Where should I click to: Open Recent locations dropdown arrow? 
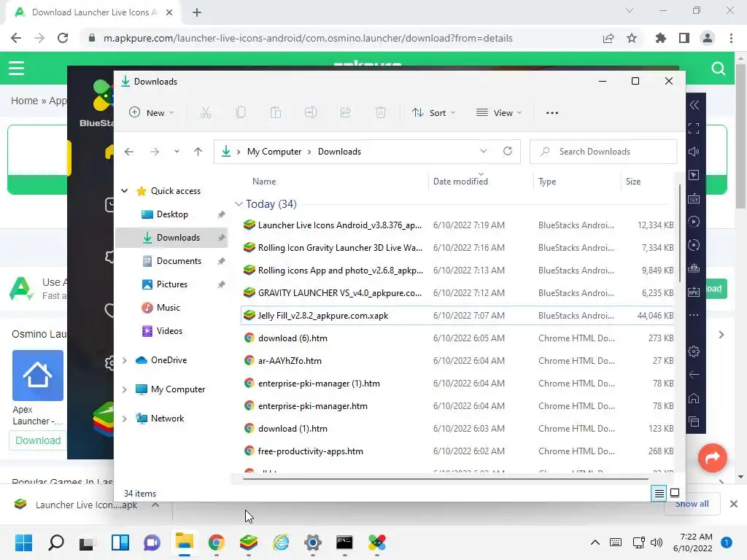177,152
